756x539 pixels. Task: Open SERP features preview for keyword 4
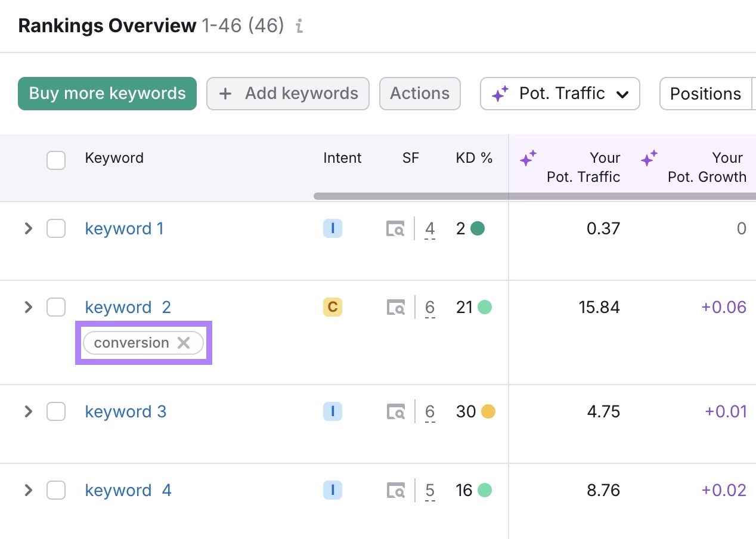point(395,490)
